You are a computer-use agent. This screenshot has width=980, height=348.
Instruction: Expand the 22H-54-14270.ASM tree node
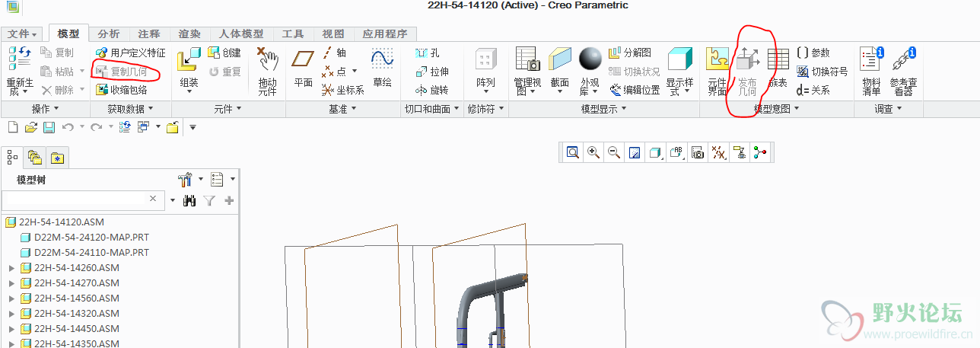point(11,283)
